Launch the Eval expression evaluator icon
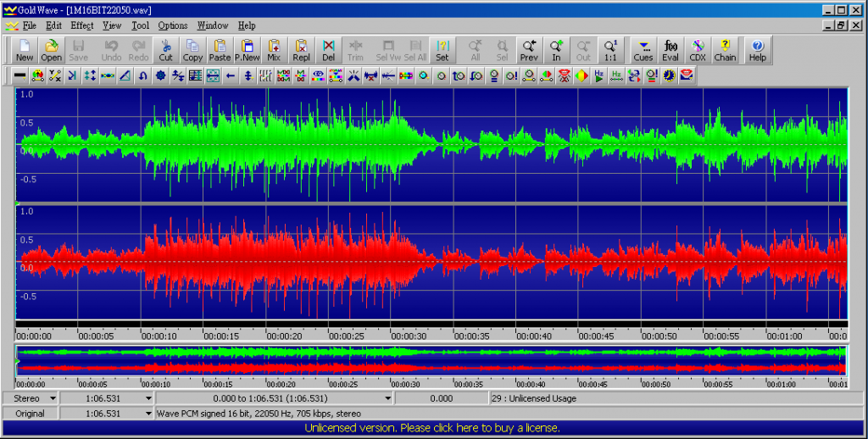868x439 pixels. [670, 50]
